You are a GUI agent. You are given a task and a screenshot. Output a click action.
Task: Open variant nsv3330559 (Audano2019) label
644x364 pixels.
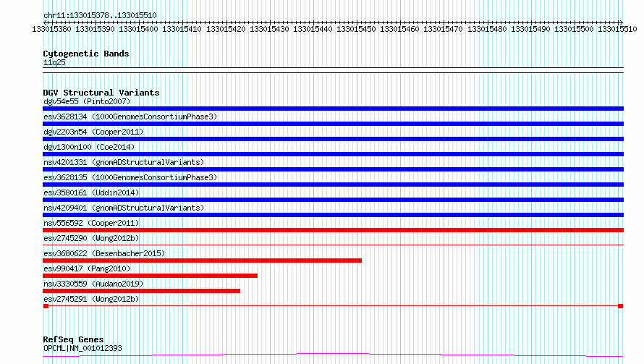coord(93,284)
